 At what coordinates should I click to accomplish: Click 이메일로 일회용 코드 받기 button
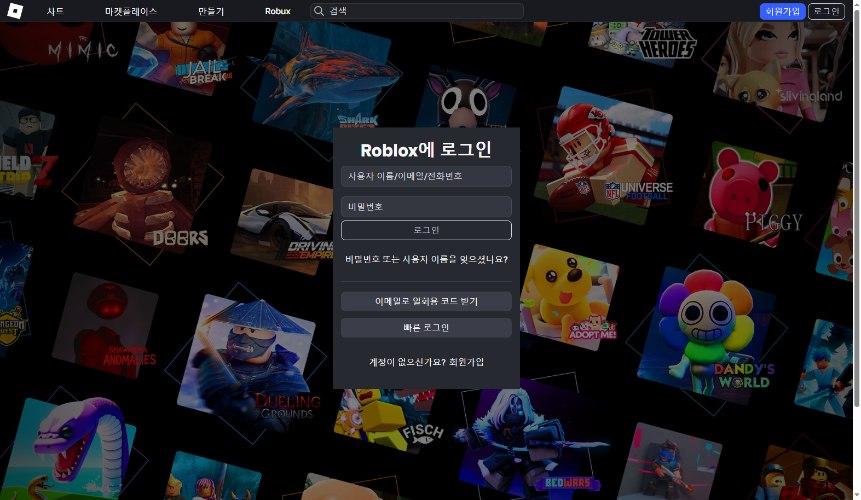tap(426, 301)
